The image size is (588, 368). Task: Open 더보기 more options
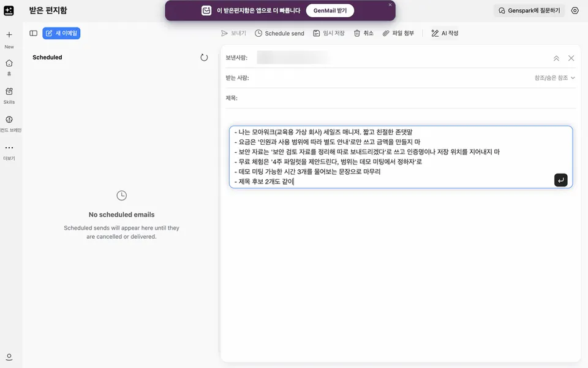(9, 148)
